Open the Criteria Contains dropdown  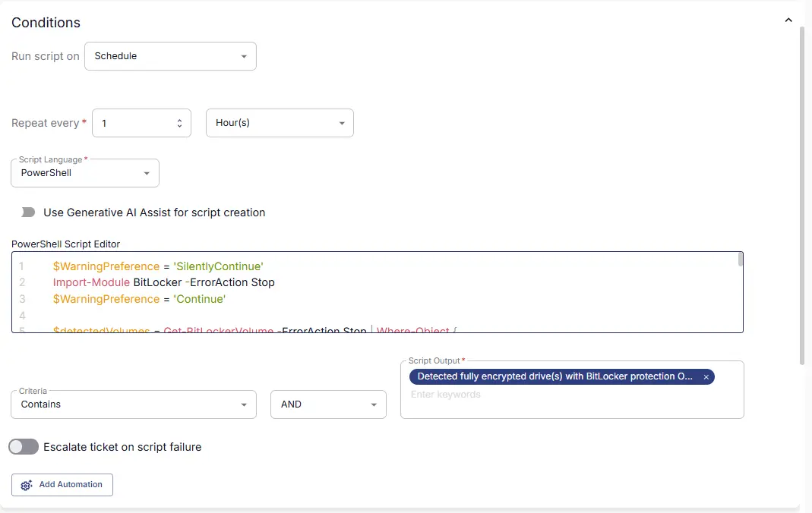tap(134, 404)
